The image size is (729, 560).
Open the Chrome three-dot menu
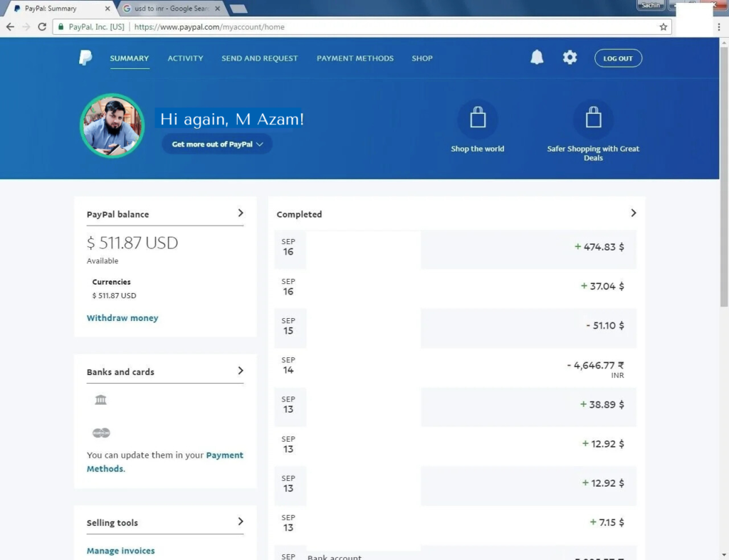pyautogui.click(x=719, y=27)
